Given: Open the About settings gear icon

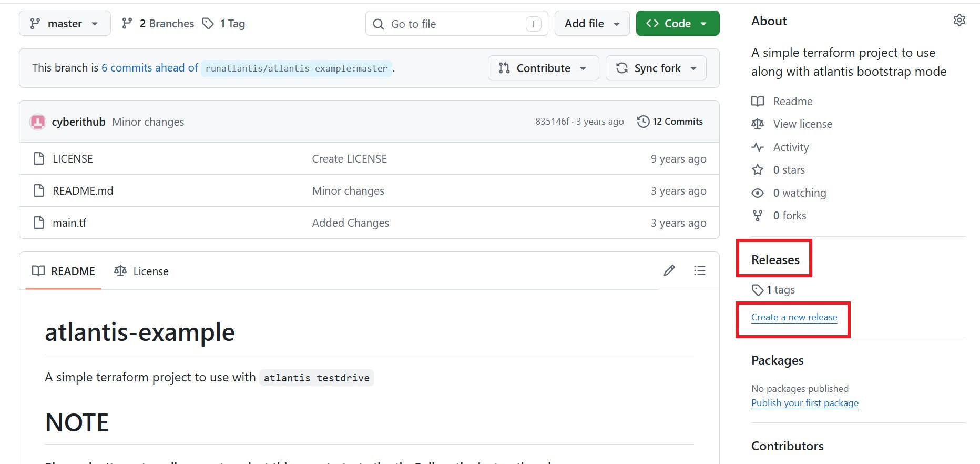Looking at the screenshot, I should pos(959,20).
